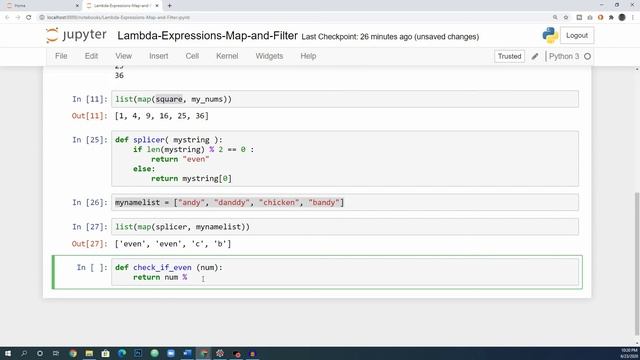This screenshot has height=360, width=640.
Task: Click the Out[27] output ['even', 'even', 'c', 'b']
Action: [x=173, y=244]
